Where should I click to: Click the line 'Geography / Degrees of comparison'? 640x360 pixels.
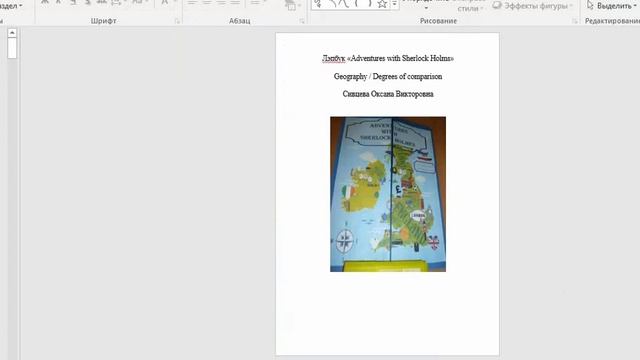coord(388,76)
